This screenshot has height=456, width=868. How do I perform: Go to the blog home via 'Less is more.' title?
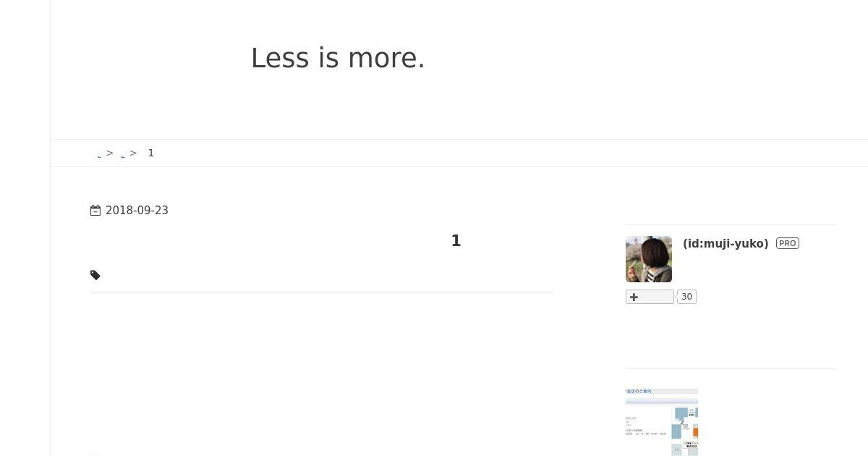(x=338, y=58)
